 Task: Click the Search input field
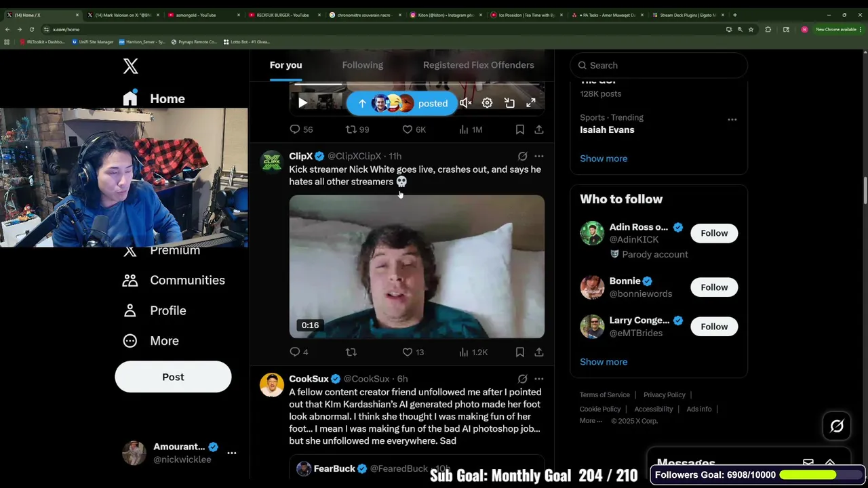pos(658,65)
